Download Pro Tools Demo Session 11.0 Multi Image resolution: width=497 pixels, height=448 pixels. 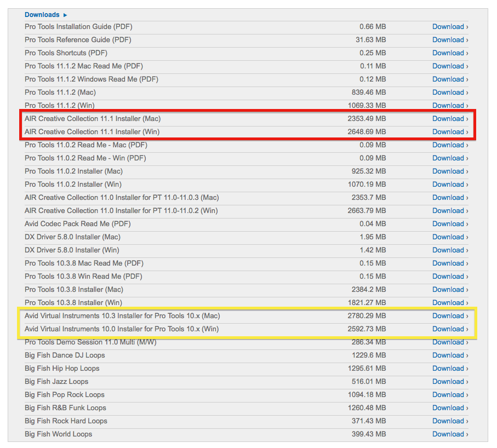point(450,342)
